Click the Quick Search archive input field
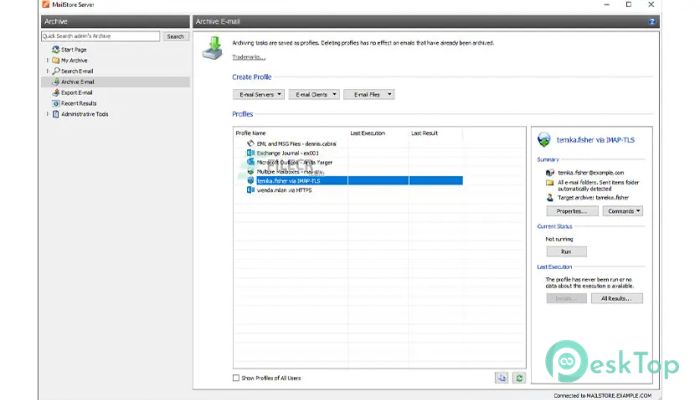 (x=100, y=36)
